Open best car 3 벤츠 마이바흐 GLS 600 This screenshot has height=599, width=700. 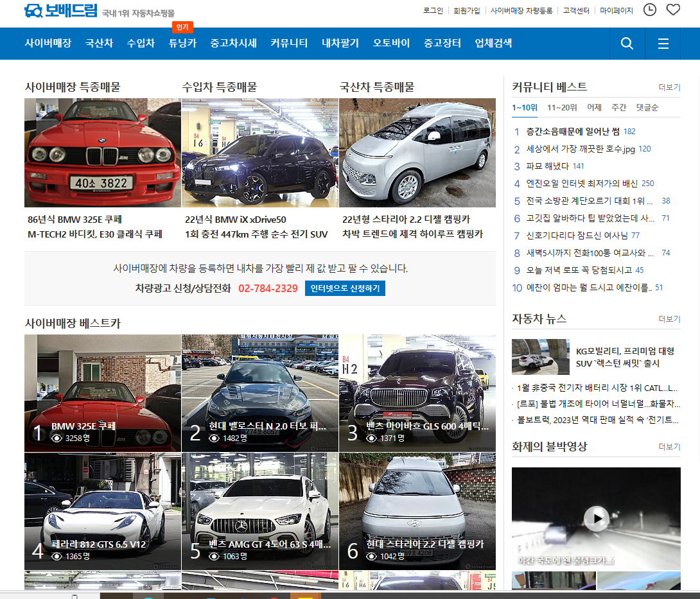[417, 393]
